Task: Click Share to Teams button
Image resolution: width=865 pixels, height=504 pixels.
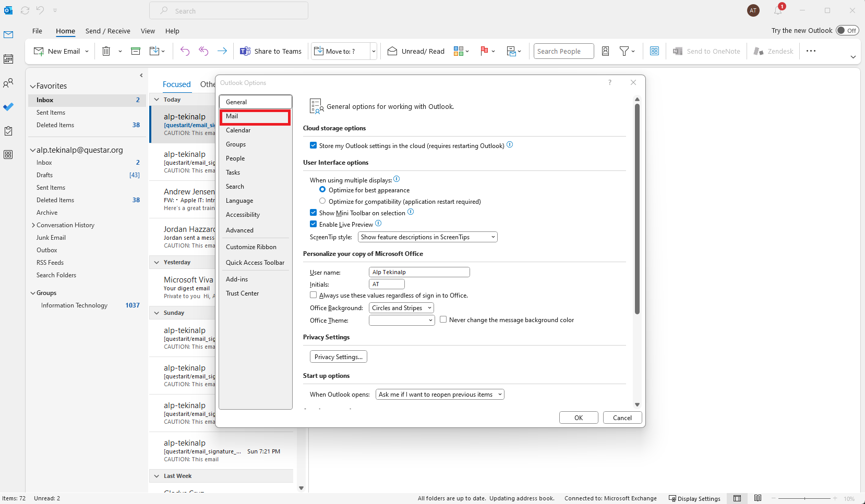Action: [x=271, y=51]
